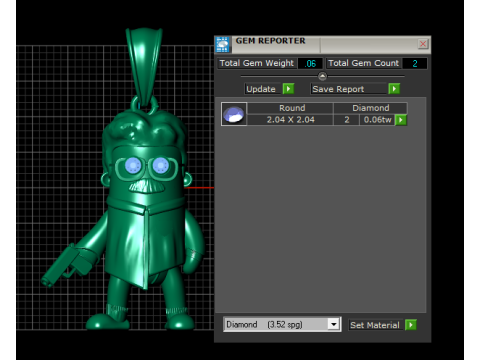Click the quantity cell showing 2 beside 0.06tw
Screen dimensions: 480x360
point(347,120)
